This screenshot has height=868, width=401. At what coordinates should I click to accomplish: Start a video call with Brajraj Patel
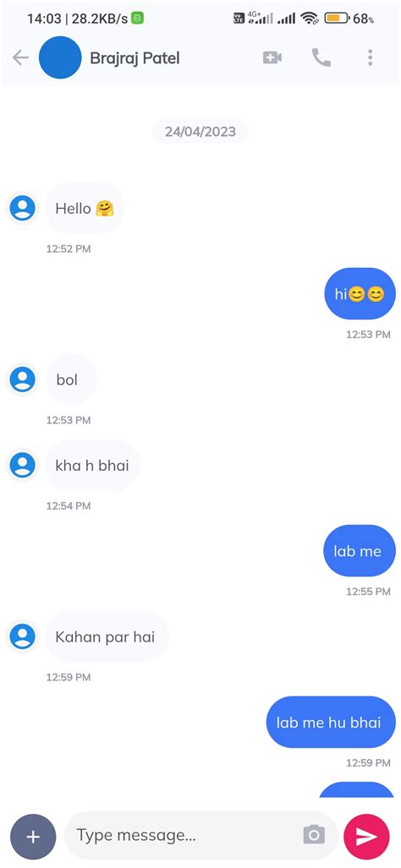(x=272, y=57)
